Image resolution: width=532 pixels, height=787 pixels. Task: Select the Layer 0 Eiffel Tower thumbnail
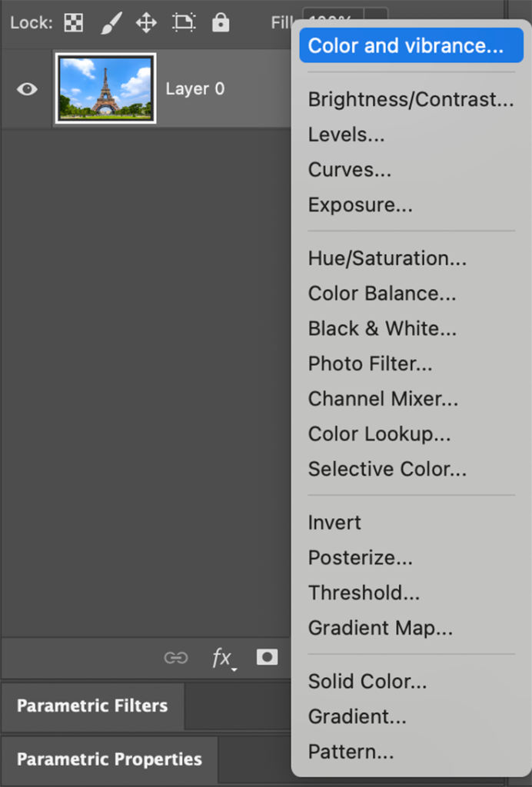105,88
